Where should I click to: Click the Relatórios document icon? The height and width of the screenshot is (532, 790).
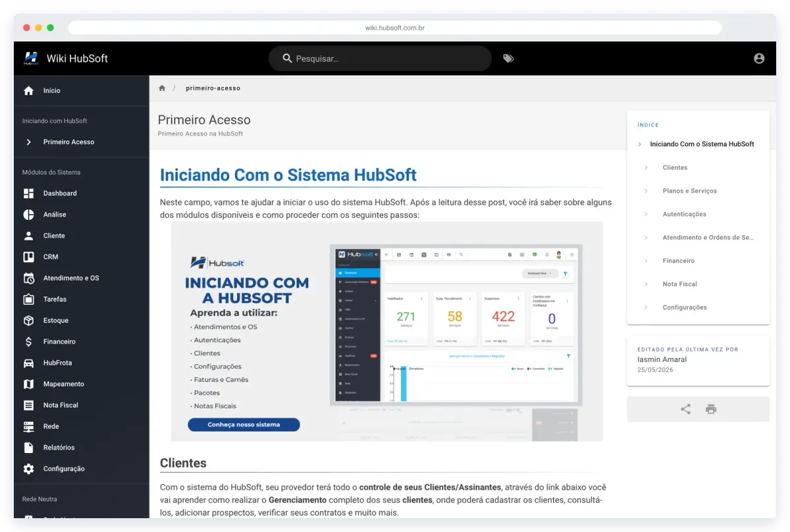click(x=28, y=448)
